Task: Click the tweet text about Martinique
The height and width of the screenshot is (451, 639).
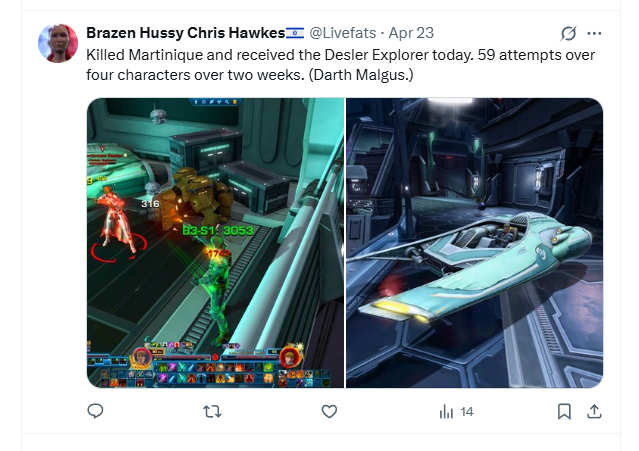Action: click(x=340, y=65)
